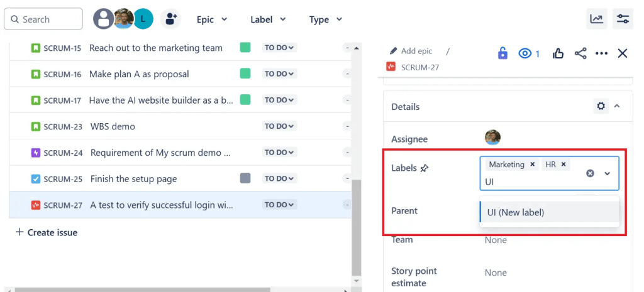
Task: Open Details configure gear icon
Action: coord(601,107)
